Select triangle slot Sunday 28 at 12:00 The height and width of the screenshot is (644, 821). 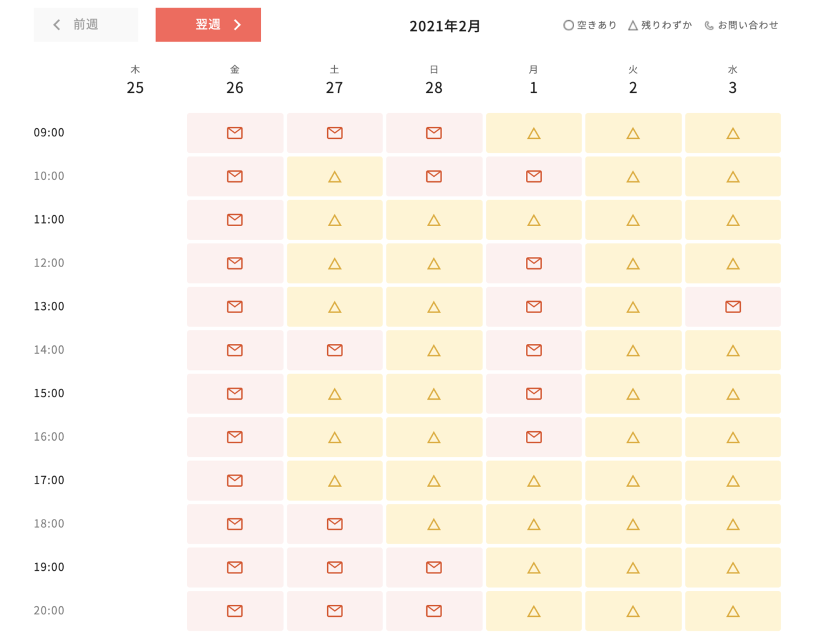click(x=434, y=263)
